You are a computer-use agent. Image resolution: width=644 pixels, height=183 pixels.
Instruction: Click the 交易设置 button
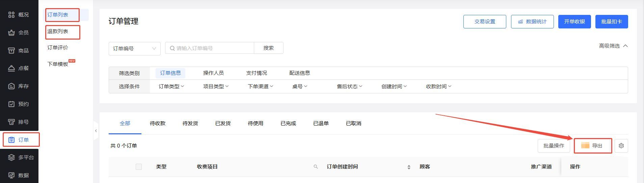(x=485, y=22)
